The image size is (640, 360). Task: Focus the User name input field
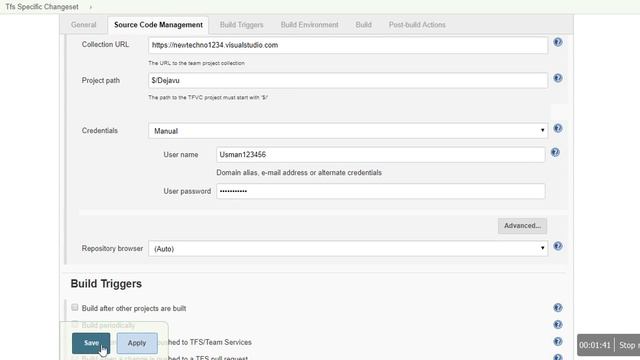click(380, 155)
